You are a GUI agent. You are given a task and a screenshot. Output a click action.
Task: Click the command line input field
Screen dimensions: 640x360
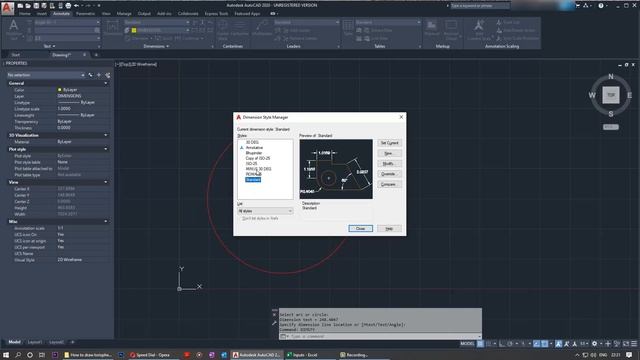pos(380,336)
